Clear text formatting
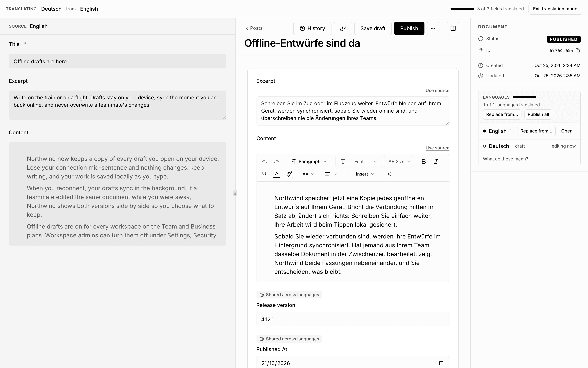 coord(389,174)
